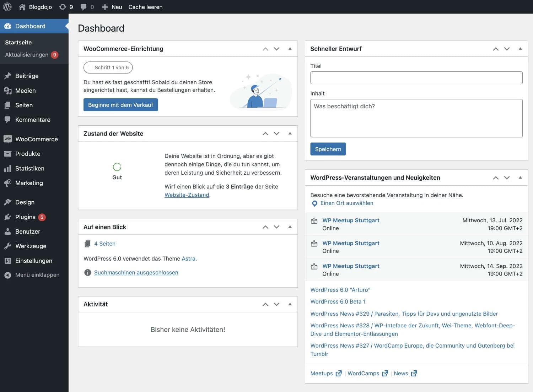Screen dimensions: 533x392
Task: Open updates via the refresh icon in admin bar
Action: [63, 7]
